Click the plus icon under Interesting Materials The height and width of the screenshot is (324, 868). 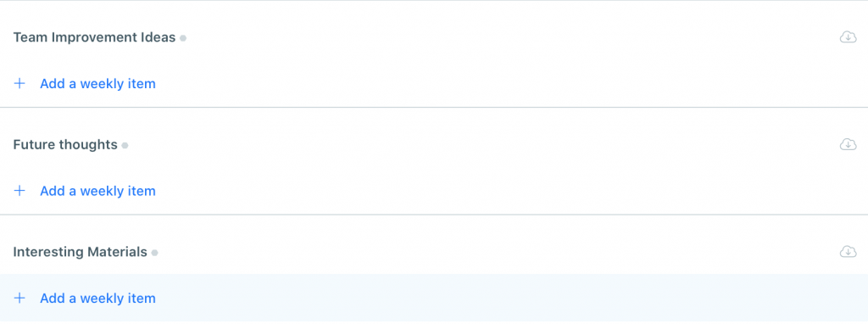coord(19,298)
